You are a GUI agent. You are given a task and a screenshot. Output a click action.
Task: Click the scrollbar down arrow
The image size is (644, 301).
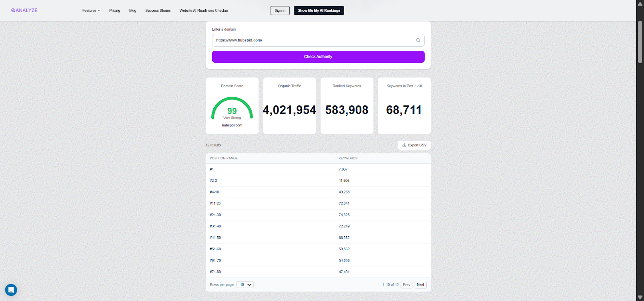(x=640, y=297)
